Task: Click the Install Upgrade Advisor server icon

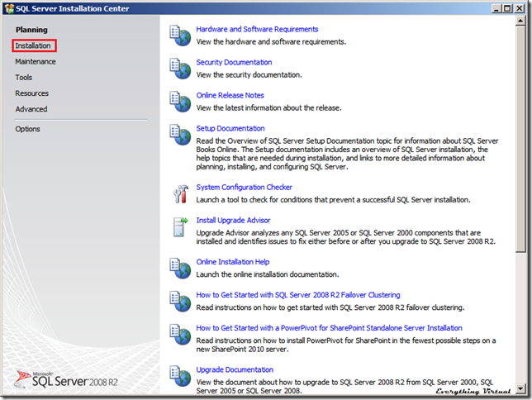Action: tap(180, 227)
